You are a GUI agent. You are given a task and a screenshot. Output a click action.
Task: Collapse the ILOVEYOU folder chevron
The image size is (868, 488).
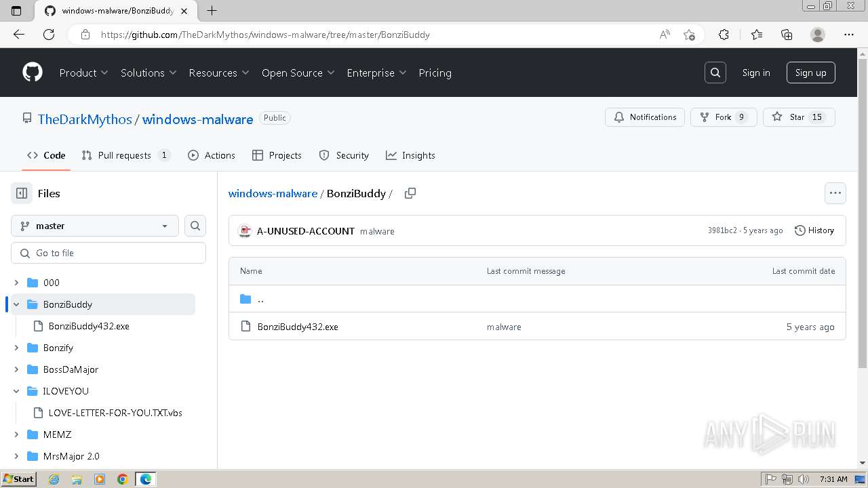pos(16,391)
